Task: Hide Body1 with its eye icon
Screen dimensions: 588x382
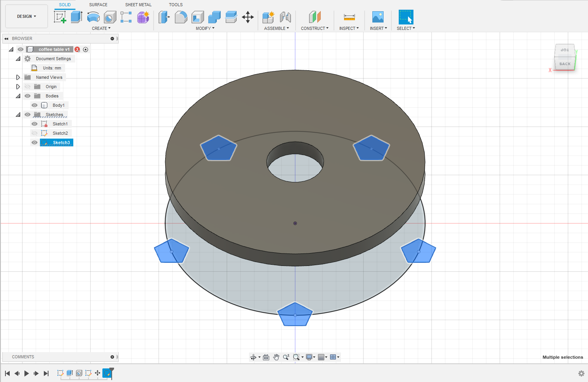Action: click(35, 105)
